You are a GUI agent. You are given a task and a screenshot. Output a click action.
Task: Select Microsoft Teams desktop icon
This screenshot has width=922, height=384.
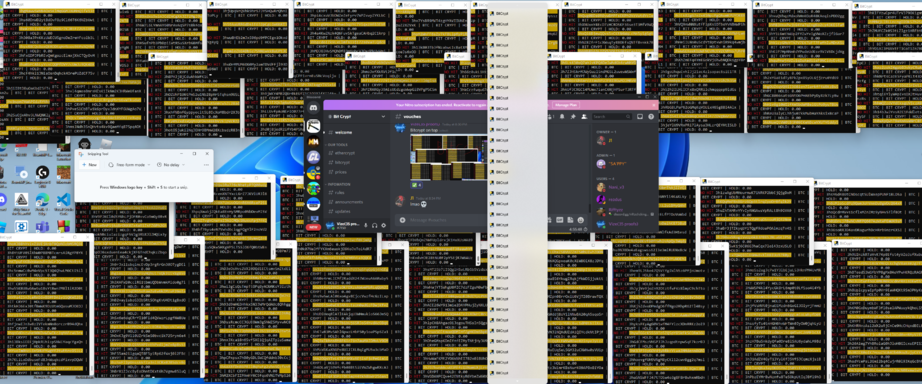click(42, 226)
